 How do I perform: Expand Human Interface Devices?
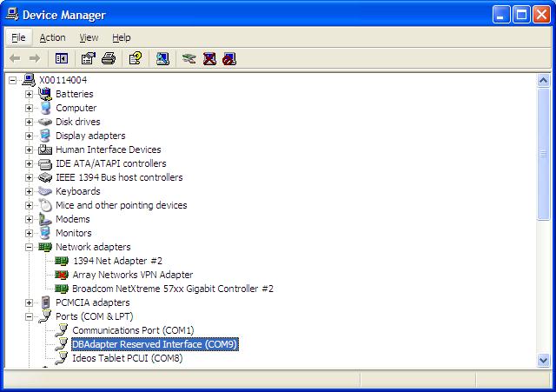pyautogui.click(x=29, y=149)
